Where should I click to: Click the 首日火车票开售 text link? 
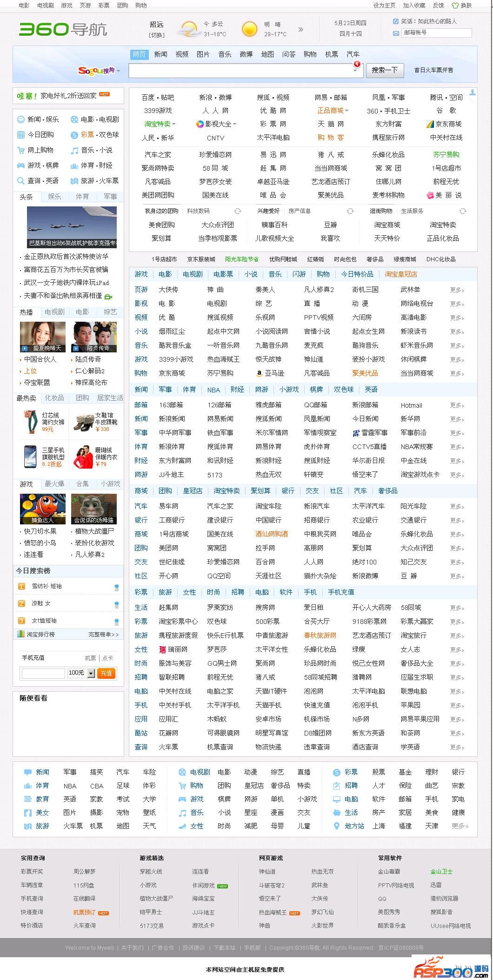[x=433, y=70]
